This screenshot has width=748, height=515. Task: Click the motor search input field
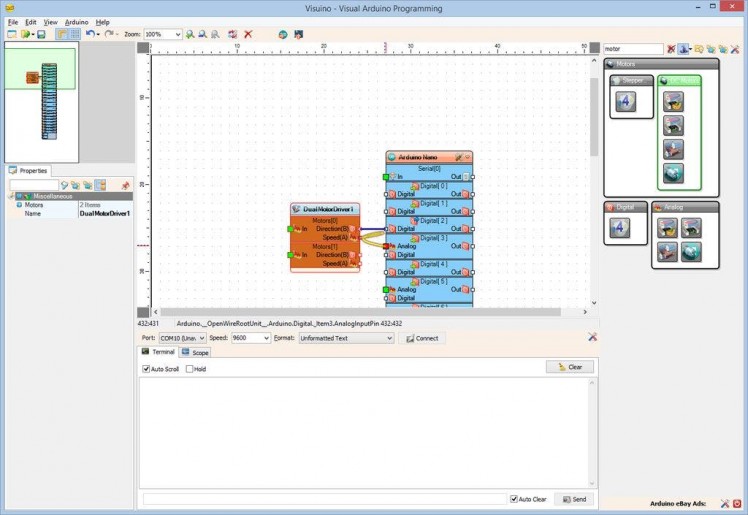(x=632, y=48)
